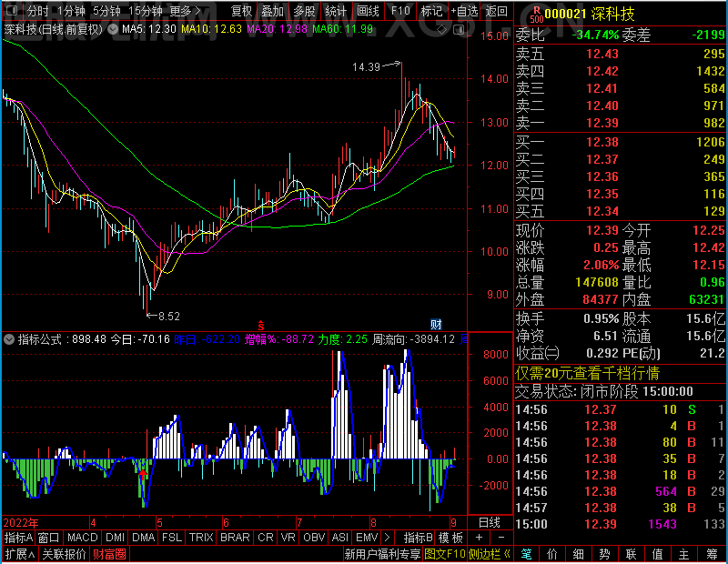The height and width of the screenshot is (564, 728).
Task: Zoom out the chart with the − button
Action: (501, 538)
